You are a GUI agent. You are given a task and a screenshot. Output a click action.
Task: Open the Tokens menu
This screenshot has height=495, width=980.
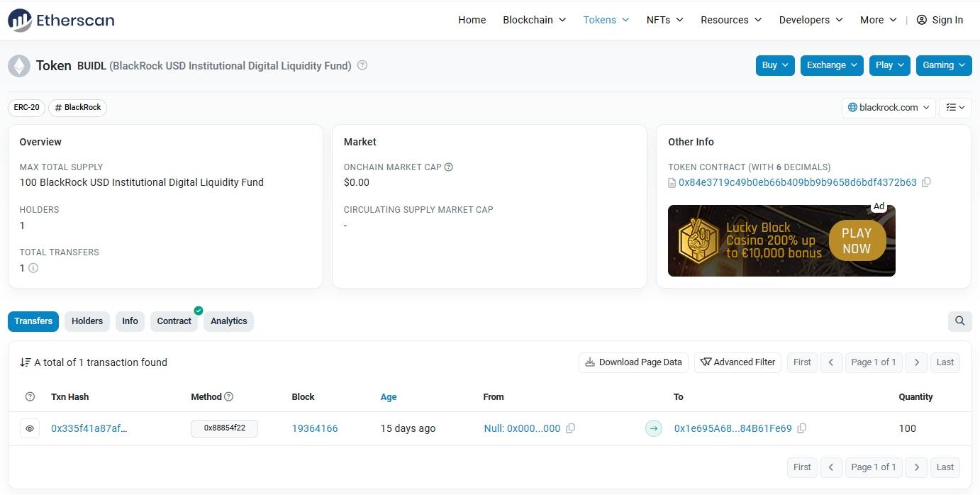coord(606,20)
